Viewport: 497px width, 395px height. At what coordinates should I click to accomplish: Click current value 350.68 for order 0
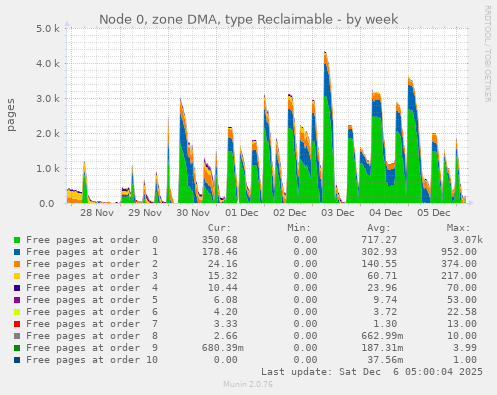pos(220,240)
